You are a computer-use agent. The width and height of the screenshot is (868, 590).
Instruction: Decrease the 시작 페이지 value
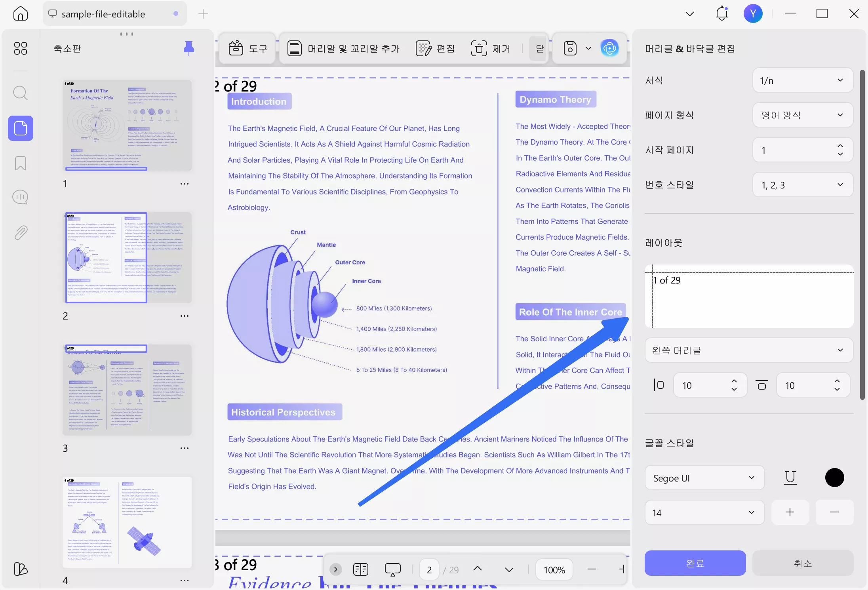840,154
